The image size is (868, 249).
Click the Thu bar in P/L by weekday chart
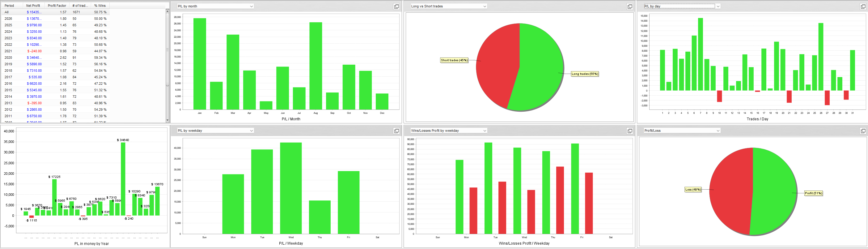[x=320, y=217]
